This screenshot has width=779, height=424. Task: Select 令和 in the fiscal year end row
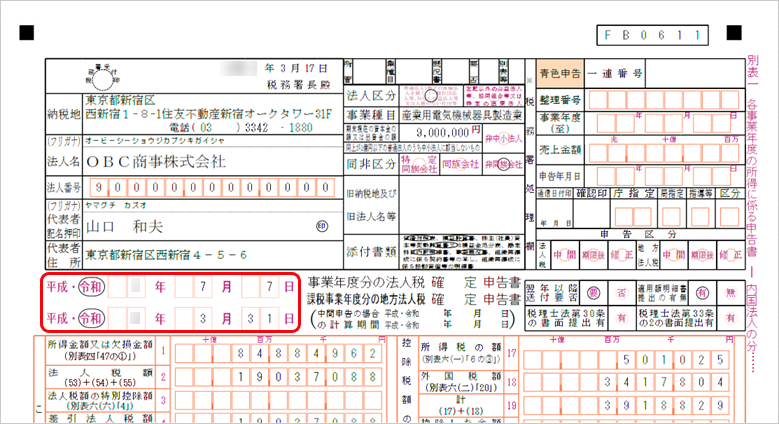[90, 318]
